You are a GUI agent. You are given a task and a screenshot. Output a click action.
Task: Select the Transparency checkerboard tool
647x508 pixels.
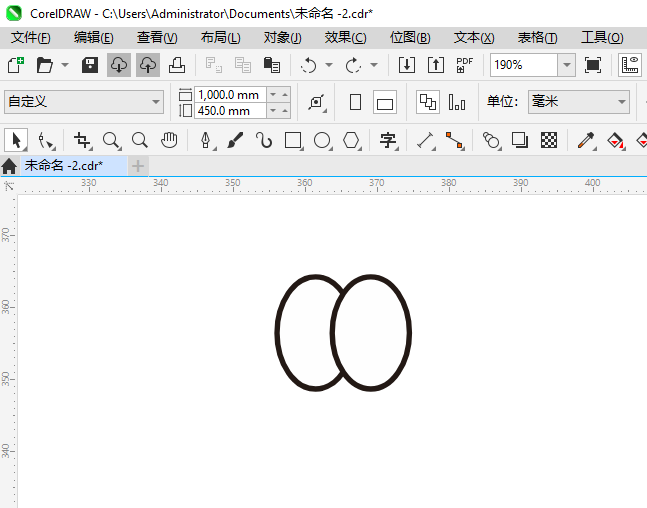[x=549, y=140]
